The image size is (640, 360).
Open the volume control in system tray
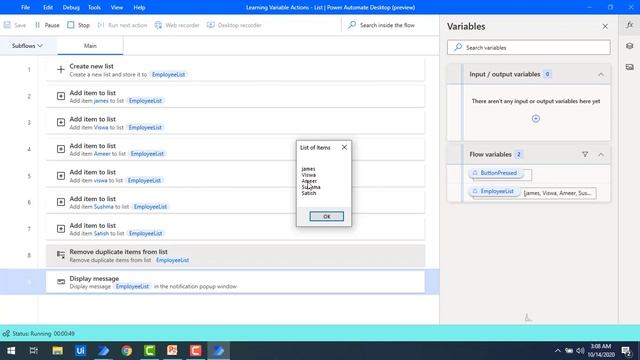[x=580, y=351]
